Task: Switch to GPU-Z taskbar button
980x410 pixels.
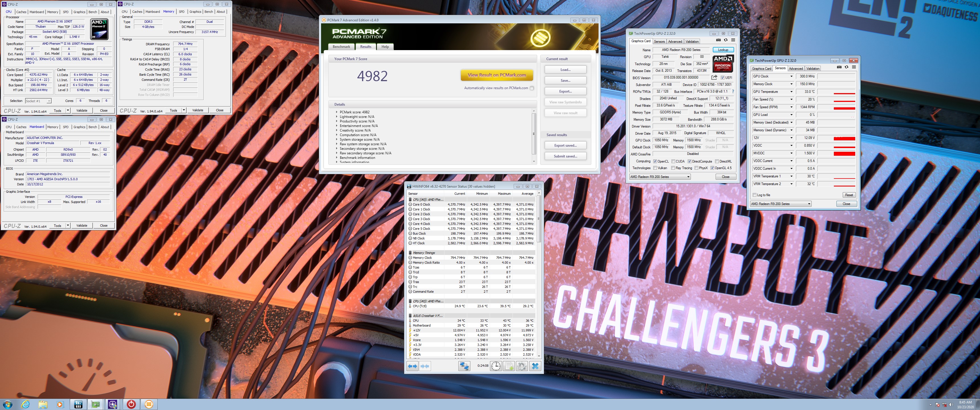Action: tap(95, 404)
